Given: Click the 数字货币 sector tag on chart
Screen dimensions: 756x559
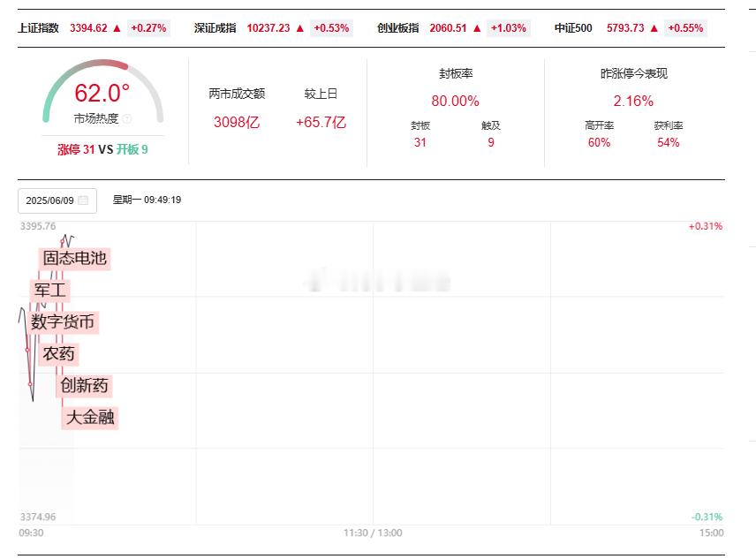Looking at the screenshot, I should [62, 322].
